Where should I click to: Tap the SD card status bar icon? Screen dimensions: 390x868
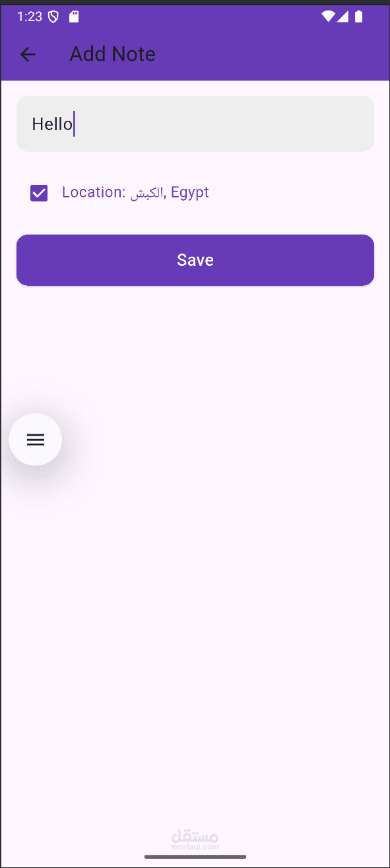click(74, 17)
